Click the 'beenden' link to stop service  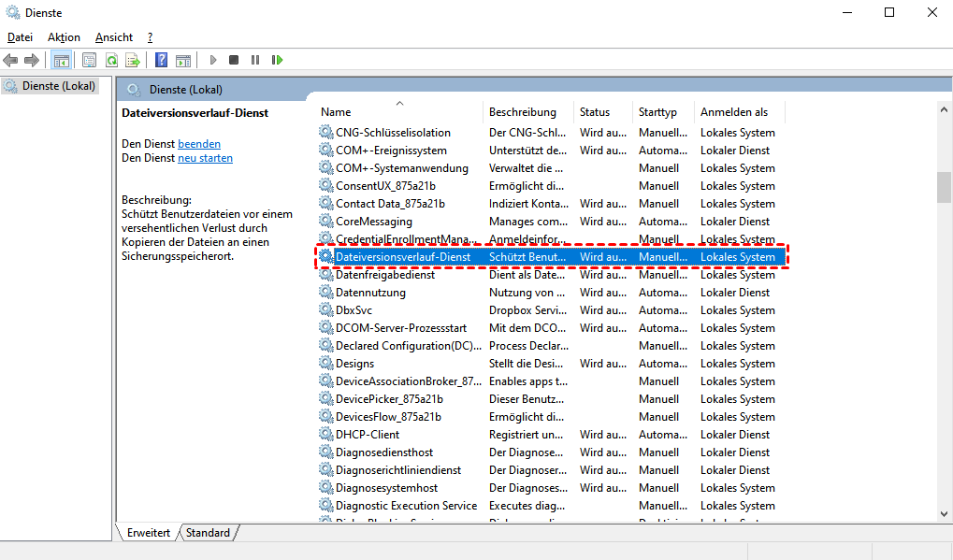[x=199, y=144]
